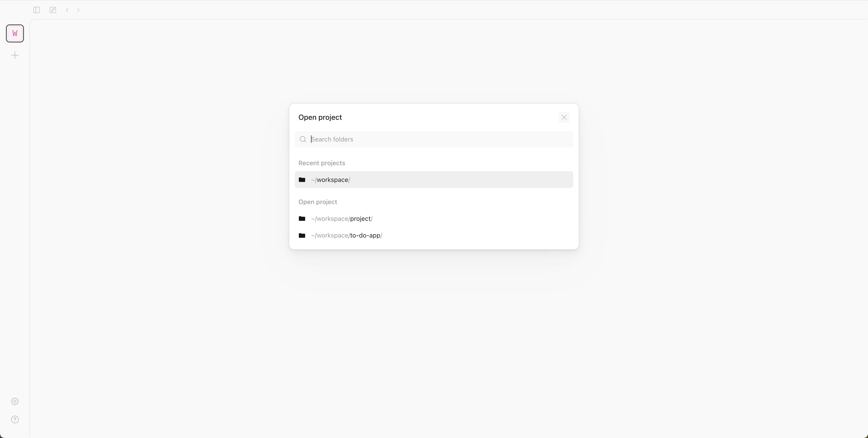Select the W workspace avatar
The height and width of the screenshot is (438, 868).
(15, 33)
